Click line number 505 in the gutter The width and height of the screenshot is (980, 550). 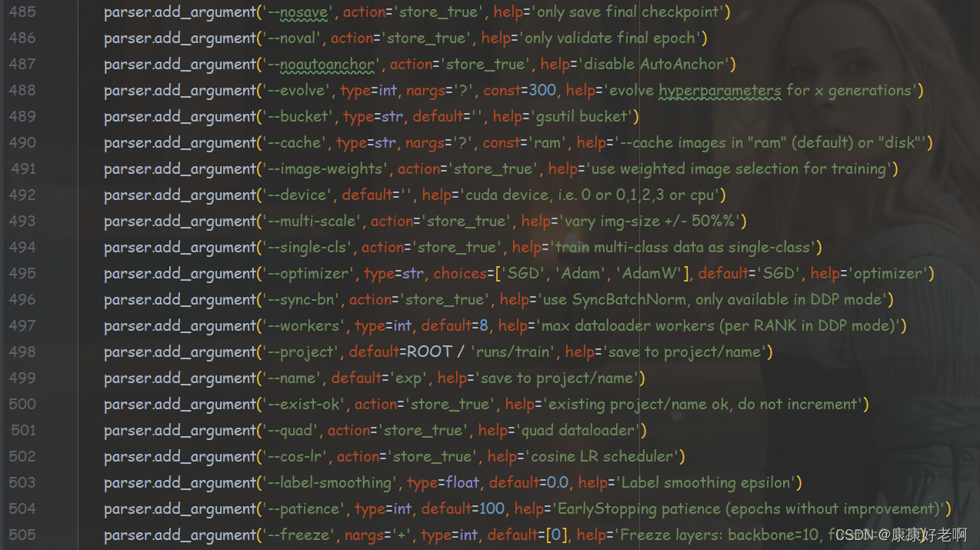point(22,535)
